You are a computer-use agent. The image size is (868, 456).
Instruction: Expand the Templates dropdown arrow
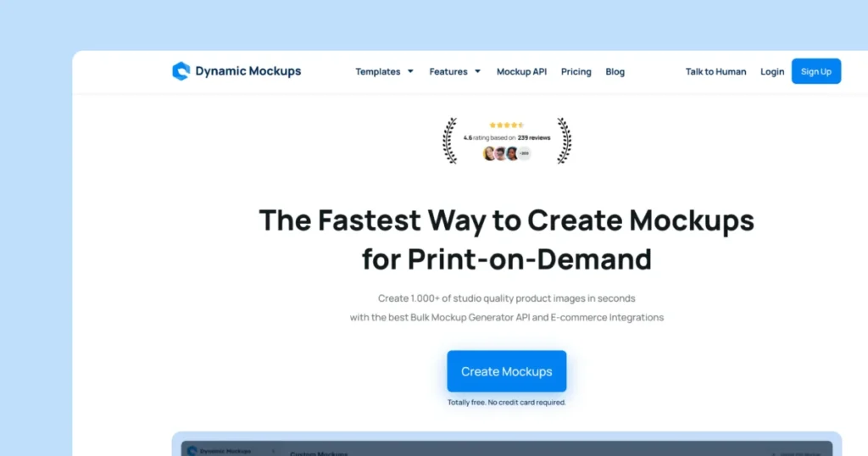point(411,71)
